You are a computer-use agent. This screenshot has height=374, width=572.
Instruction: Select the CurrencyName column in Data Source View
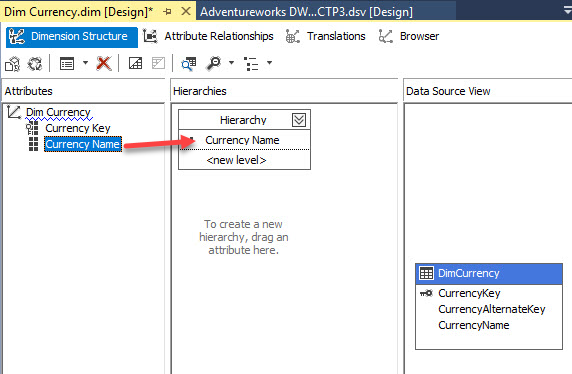point(474,325)
